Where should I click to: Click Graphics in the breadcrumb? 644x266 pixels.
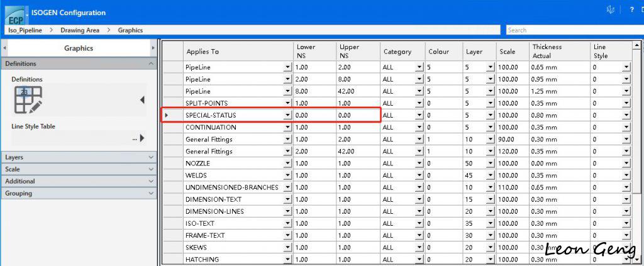[x=130, y=30]
